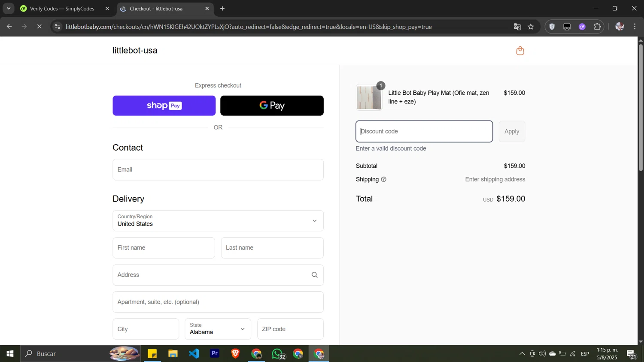Image resolution: width=644 pixels, height=362 pixels.
Task: Stop loading the page
Action: [x=39, y=27]
